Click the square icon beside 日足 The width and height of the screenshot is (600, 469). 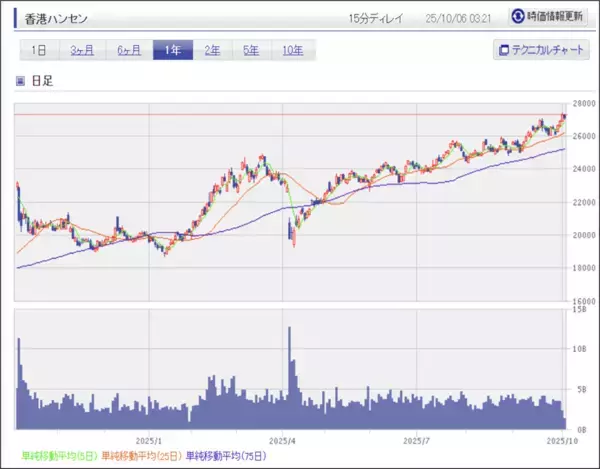click(x=20, y=81)
